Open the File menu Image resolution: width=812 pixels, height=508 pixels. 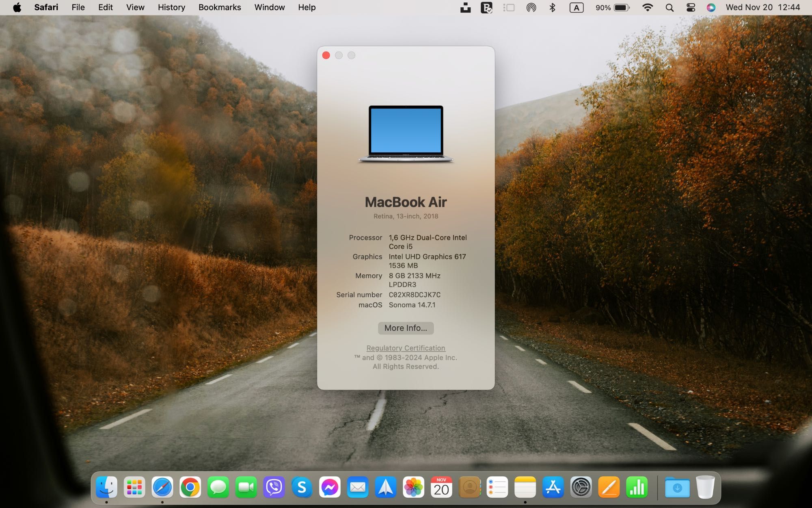(x=78, y=7)
